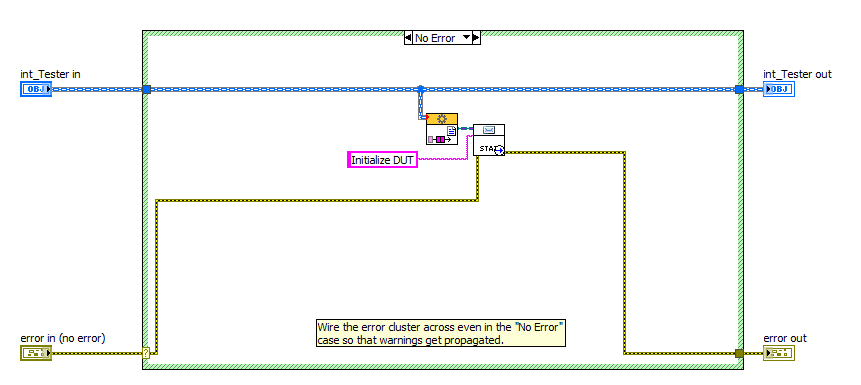Screen dimensions: 861x385
Task: Select the orange gear queue accessor VI
Action: click(442, 129)
